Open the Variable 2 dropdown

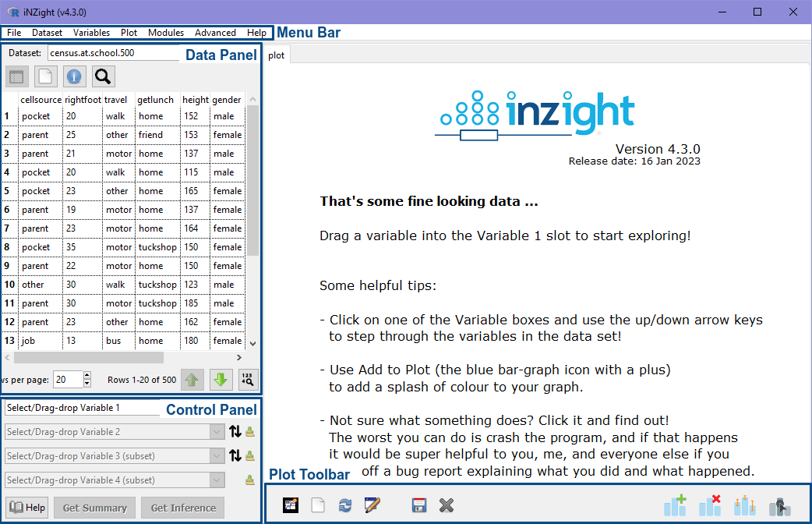pos(216,431)
